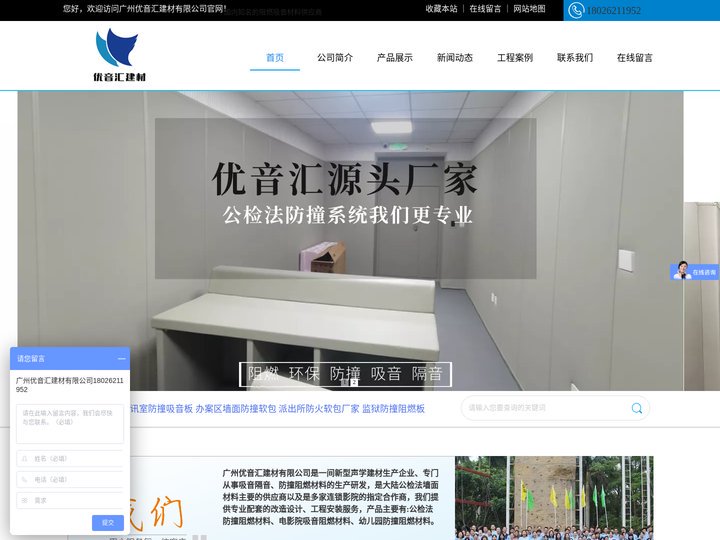This screenshot has width=720, height=540.
Task: Click the phone icon in header
Action: [576, 10]
